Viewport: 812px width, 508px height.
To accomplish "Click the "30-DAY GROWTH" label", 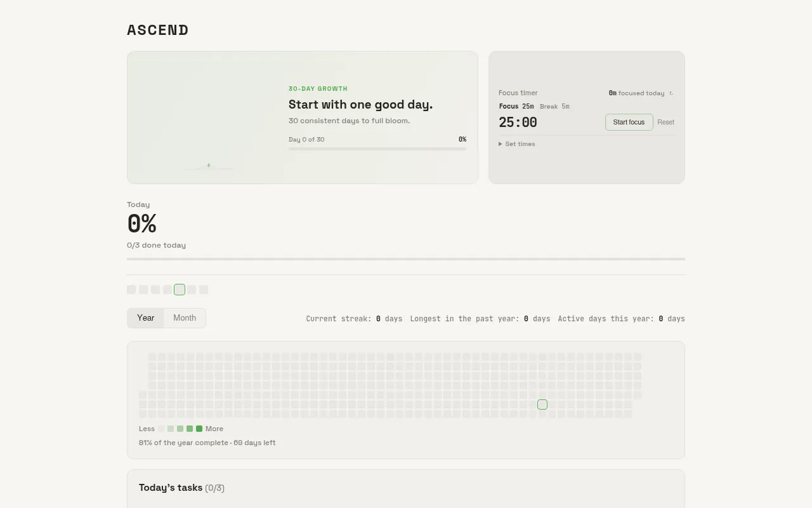I will tap(318, 89).
